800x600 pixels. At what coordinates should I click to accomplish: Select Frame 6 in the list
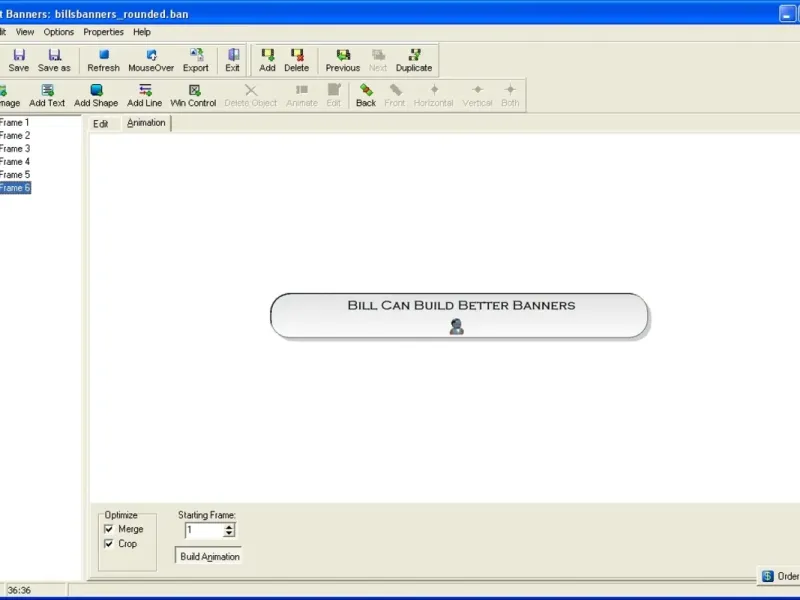click(15, 188)
